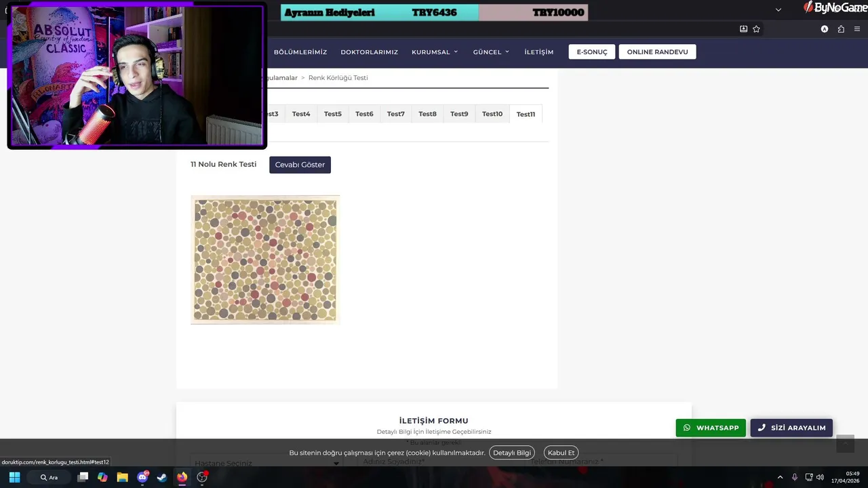Accept cookies with Kabul Et button

click(561, 453)
